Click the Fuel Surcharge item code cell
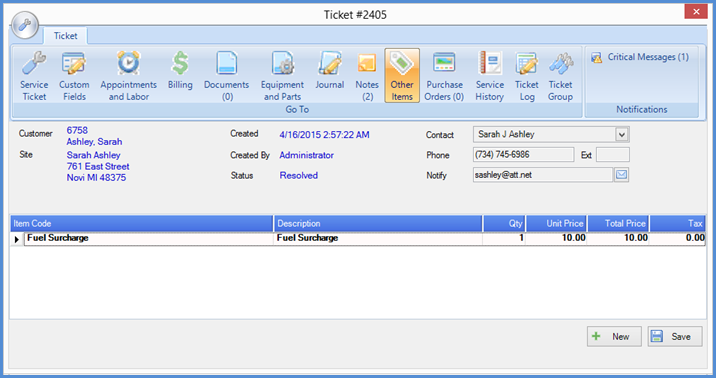716x378 pixels. [148, 238]
